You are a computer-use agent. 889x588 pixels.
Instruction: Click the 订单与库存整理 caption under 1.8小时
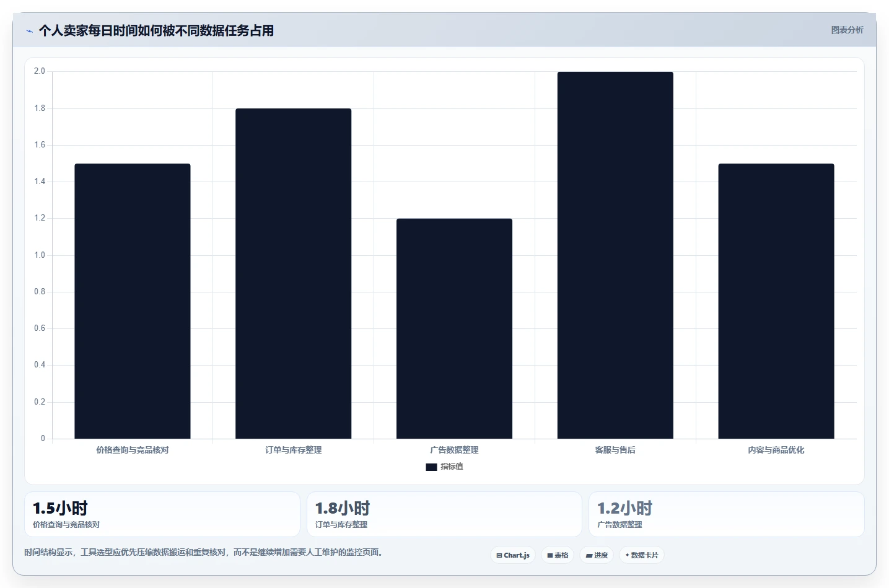(x=341, y=524)
